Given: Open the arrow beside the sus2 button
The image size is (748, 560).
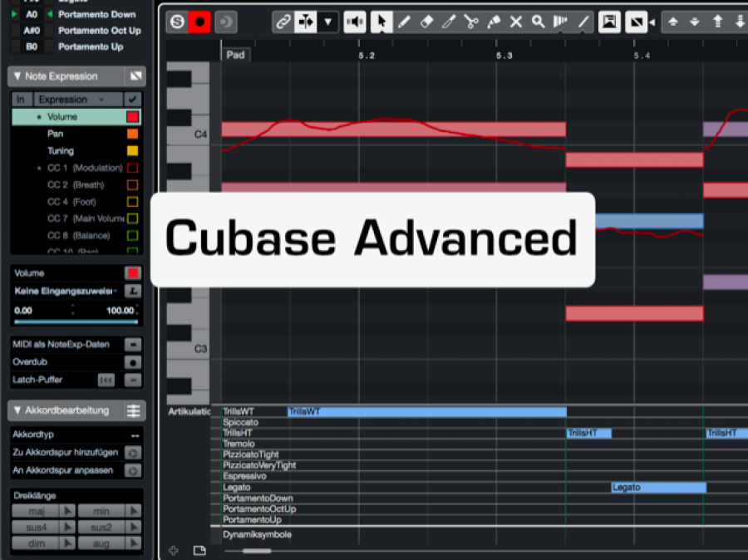Looking at the screenshot, I should point(134,528).
